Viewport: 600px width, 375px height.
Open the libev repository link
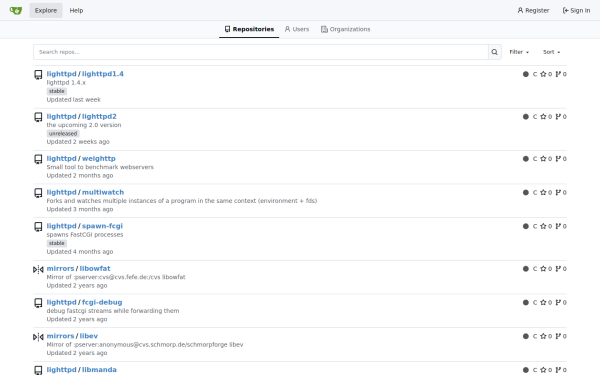89,336
